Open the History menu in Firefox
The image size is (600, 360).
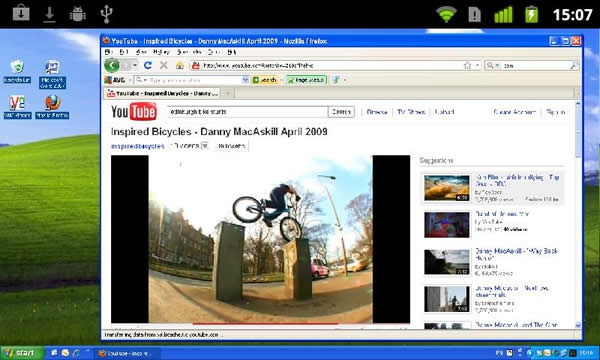click(161, 52)
